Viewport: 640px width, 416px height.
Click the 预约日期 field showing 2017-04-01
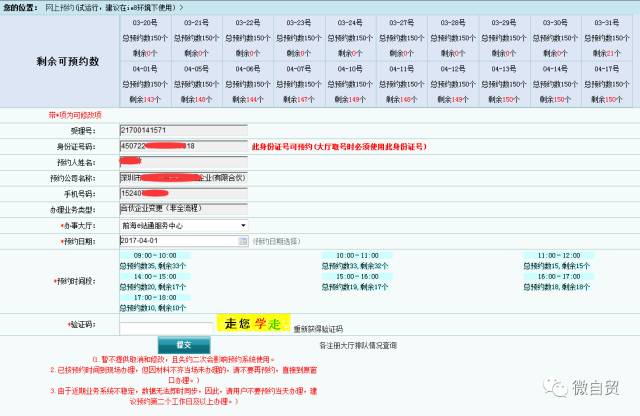176,241
